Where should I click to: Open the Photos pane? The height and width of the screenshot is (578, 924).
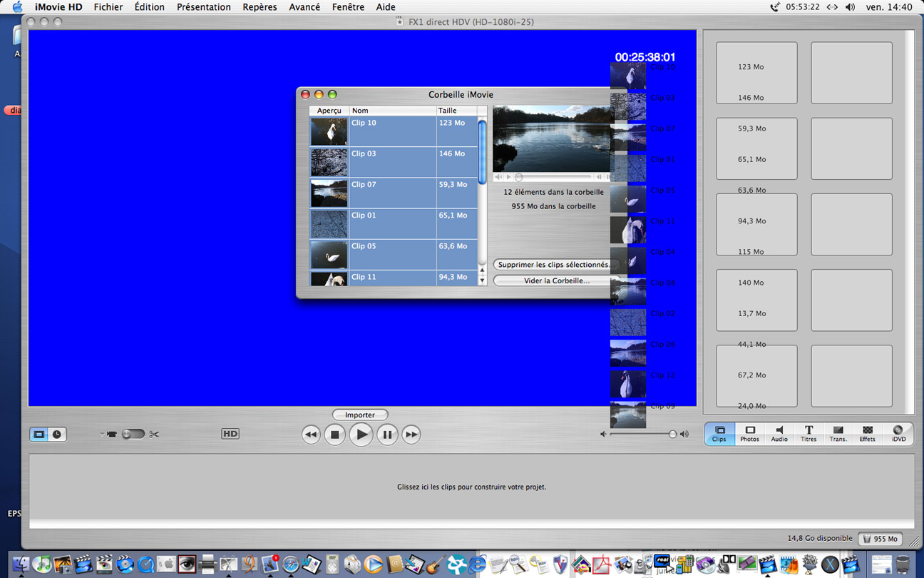pyautogui.click(x=749, y=434)
